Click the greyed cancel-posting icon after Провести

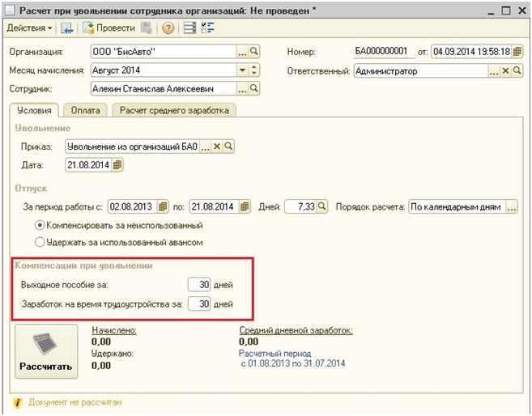pyautogui.click(x=146, y=28)
